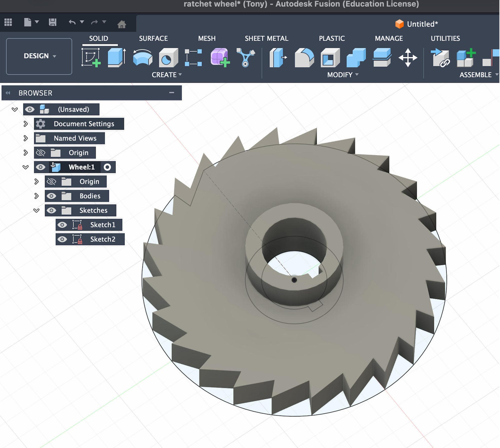The width and height of the screenshot is (500, 448).
Task: Select the Shell tool
Action: click(x=330, y=57)
